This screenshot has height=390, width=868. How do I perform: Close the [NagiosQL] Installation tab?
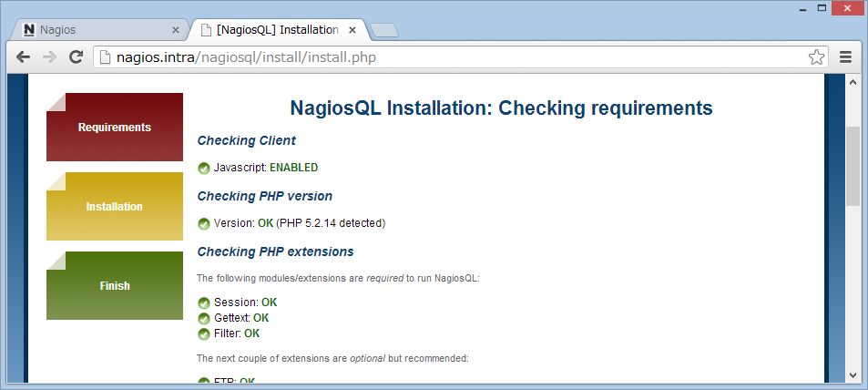pyautogui.click(x=352, y=30)
